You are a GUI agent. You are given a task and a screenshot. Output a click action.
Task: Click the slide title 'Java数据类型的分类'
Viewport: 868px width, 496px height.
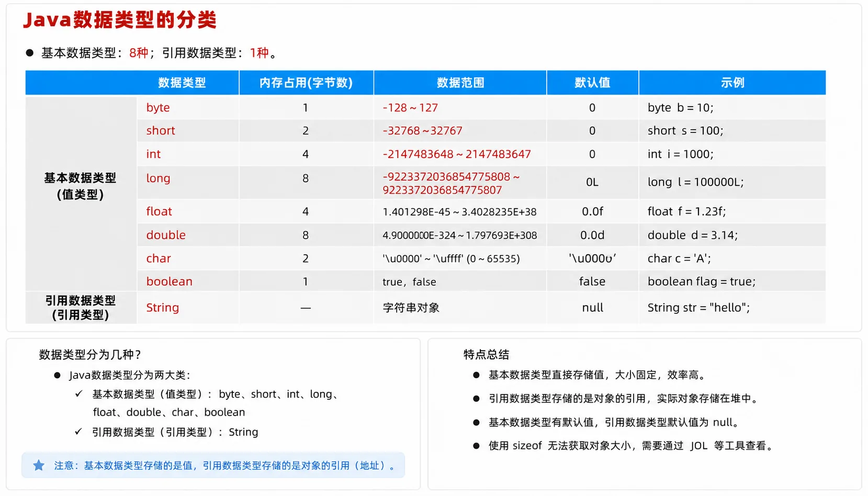[119, 20]
